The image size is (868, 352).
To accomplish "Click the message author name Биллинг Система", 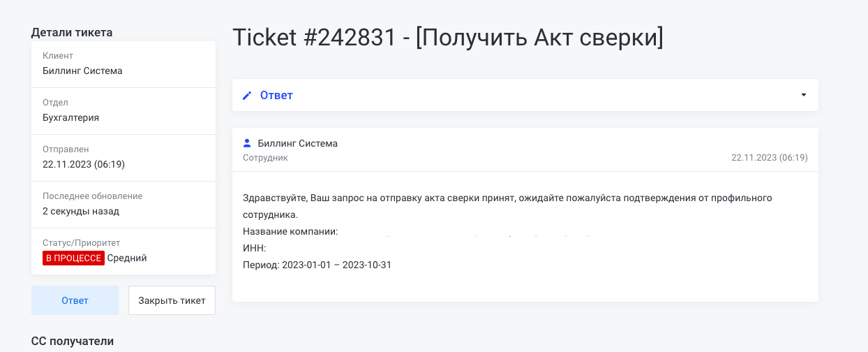I will tap(298, 143).
